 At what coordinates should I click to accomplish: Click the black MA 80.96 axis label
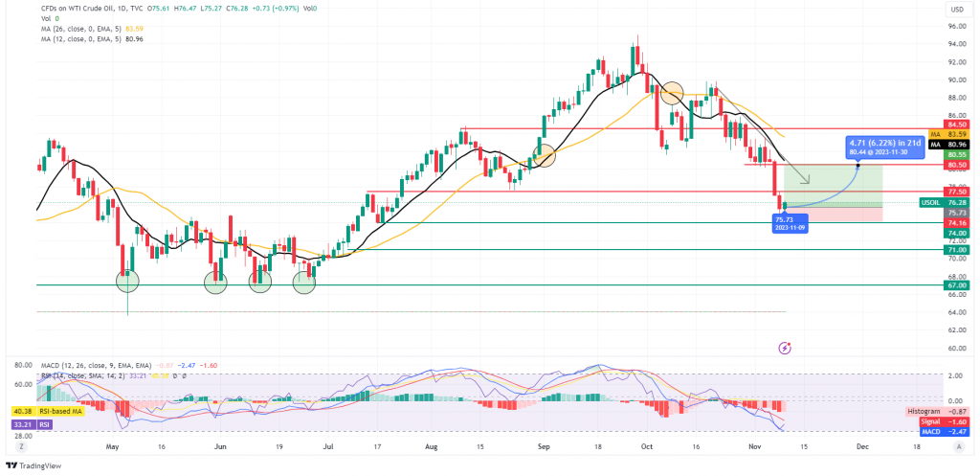pyautogui.click(x=949, y=145)
